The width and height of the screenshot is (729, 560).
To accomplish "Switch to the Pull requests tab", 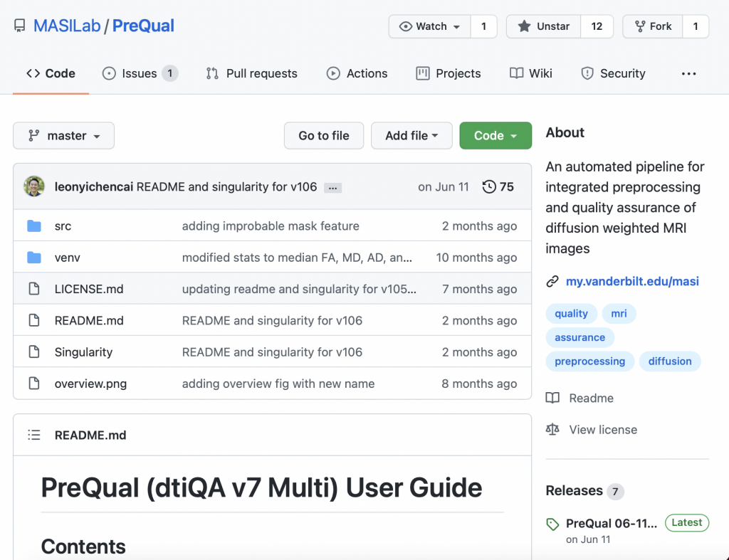I will pos(252,73).
